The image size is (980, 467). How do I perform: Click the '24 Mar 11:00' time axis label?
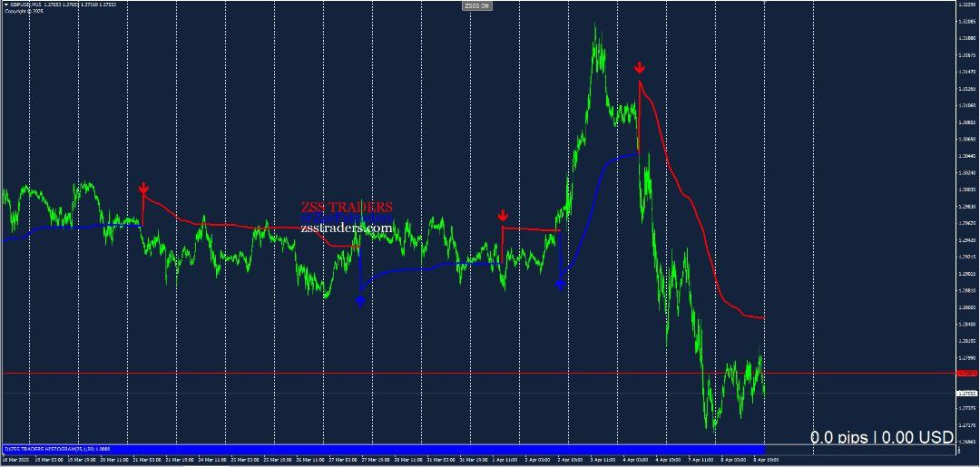pos(211,459)
